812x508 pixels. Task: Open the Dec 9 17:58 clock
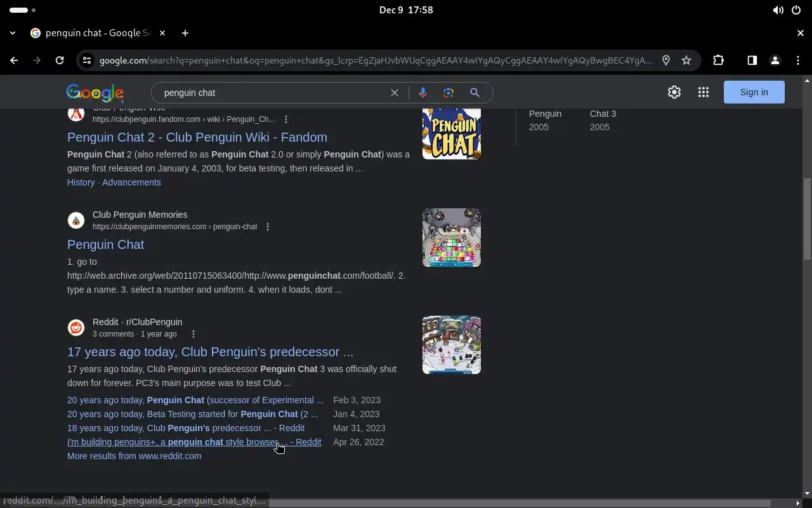point(406,10)
